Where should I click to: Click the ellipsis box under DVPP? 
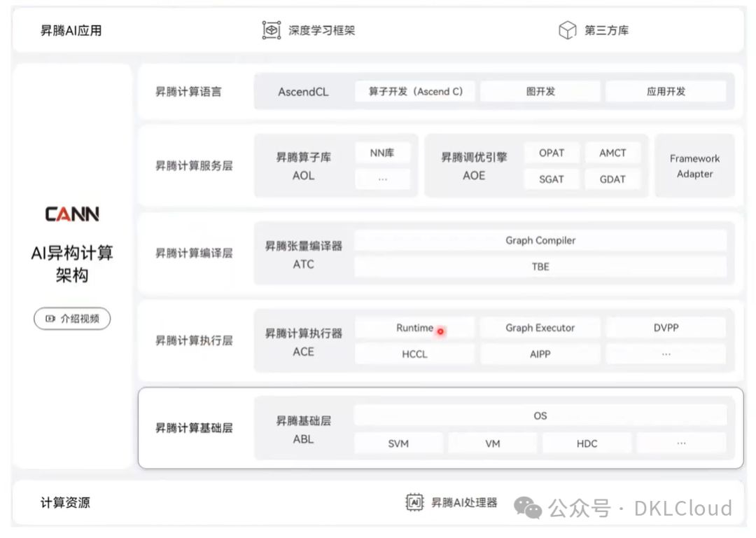666,354
